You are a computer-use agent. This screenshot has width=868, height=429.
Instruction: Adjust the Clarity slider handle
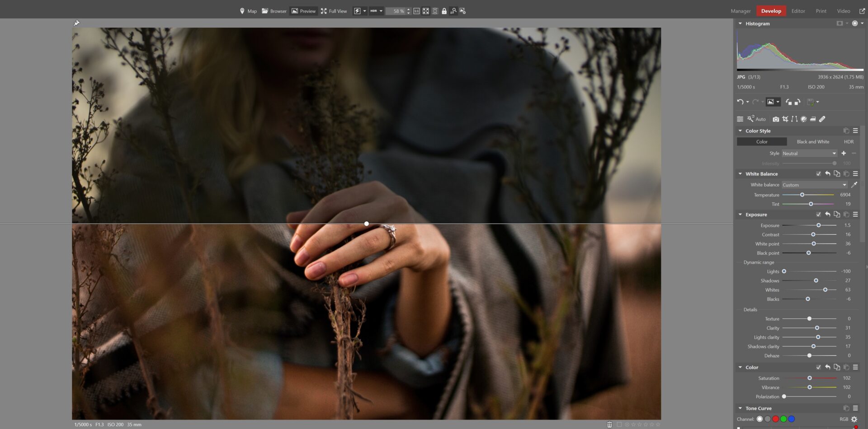(817, 328)
